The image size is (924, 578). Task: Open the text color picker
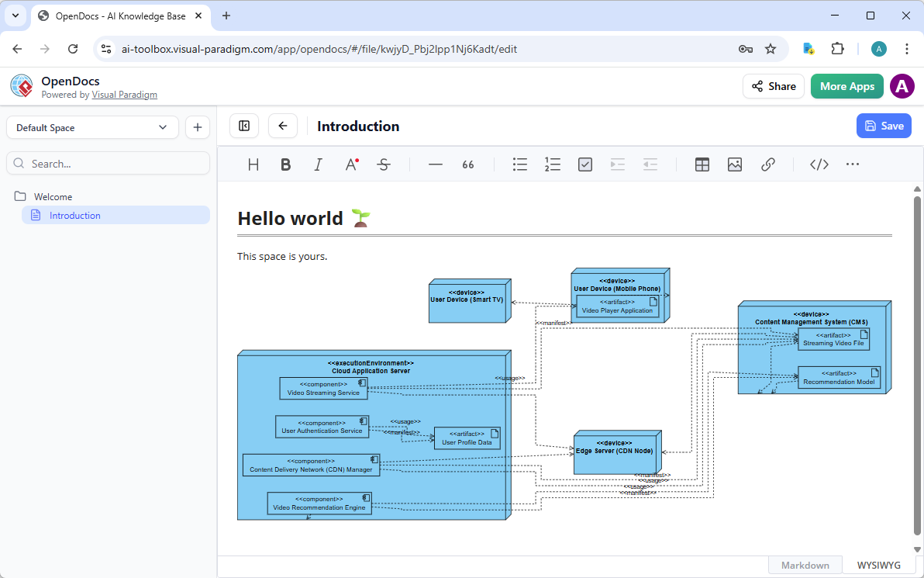(351, 164)
